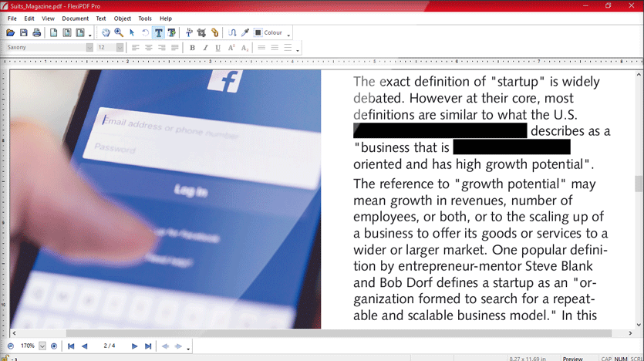Toggle justify text alignment

174,48
